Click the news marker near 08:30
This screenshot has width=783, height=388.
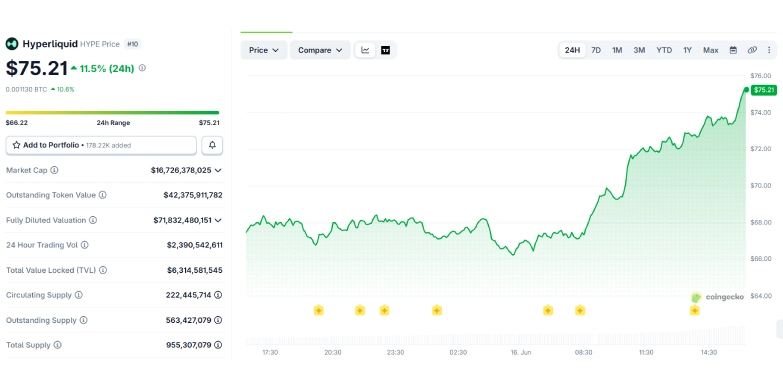tap(580, 311)
